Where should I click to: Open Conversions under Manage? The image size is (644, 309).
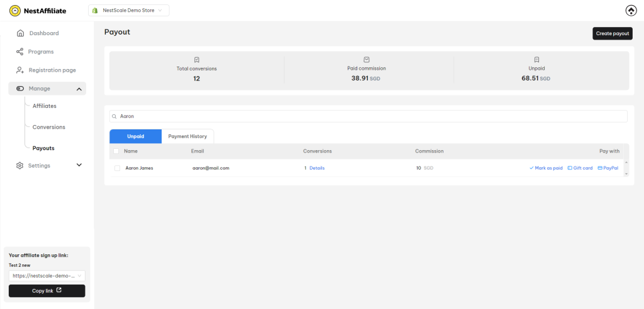pos(49,127)
